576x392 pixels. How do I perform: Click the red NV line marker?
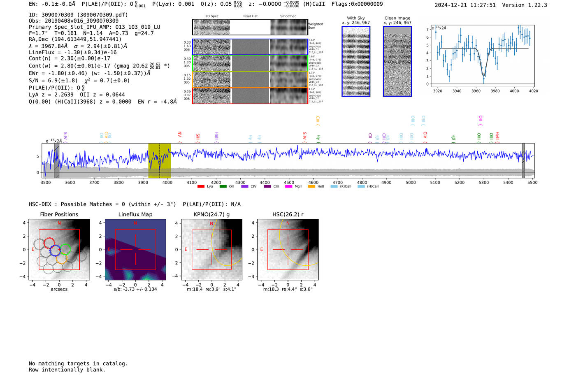pyautogui.click(x=180, y=137)
